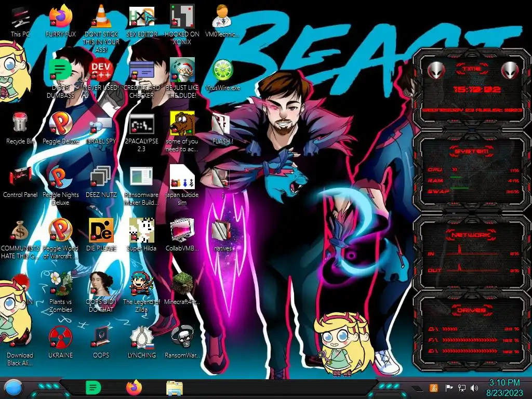Click the left alien head widget icon

point(436,71)
